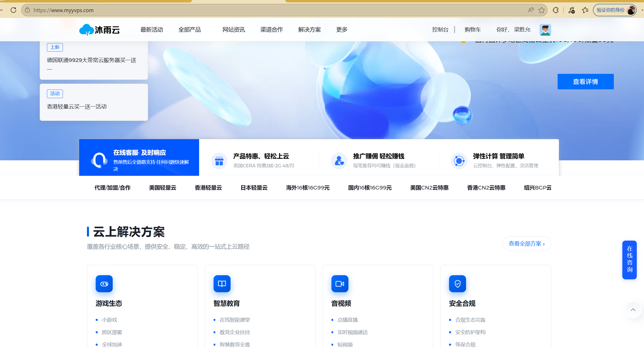Open the read aloud icon in address bar
The height and width of the screenshot is (348, 644).
531,10
